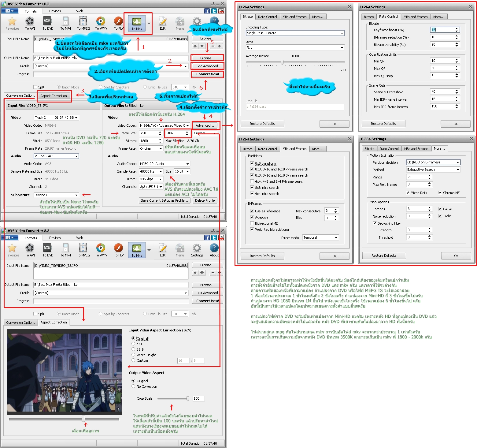
Task: Select To MP4 in bottom converter window
Action: tap(65, 250)
